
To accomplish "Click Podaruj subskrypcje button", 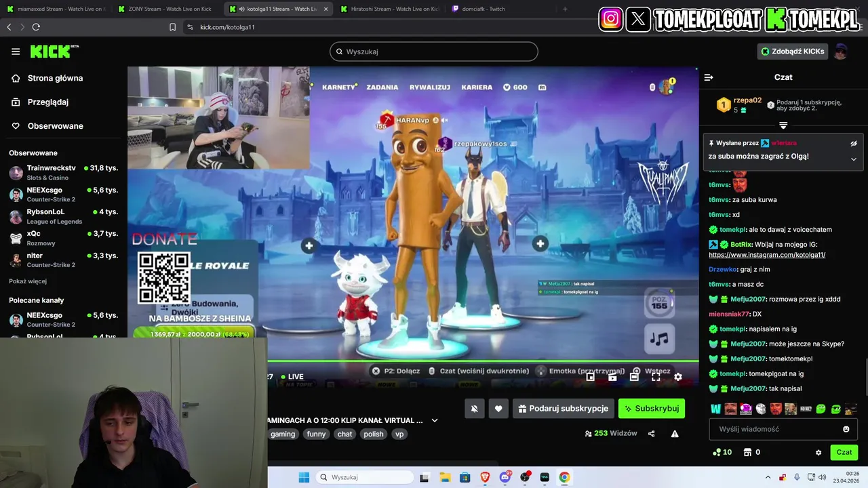I will pyautogui.click(x=564, y=409).
